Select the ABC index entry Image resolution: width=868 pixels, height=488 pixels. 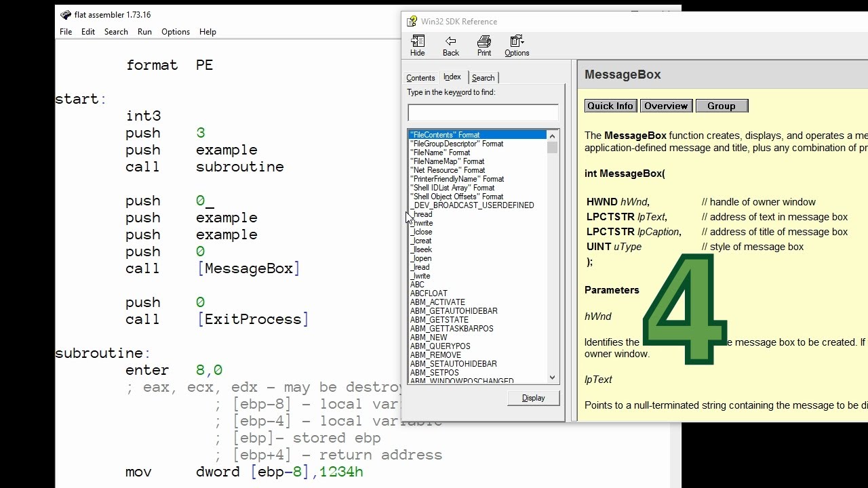(417, 285)
